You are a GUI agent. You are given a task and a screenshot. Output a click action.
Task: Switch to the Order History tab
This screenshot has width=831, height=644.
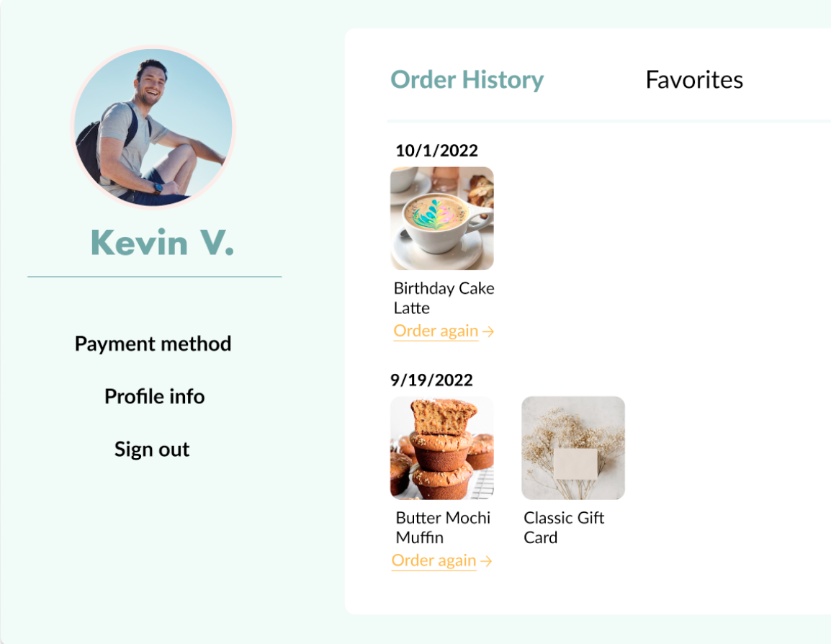click(467, 79)
